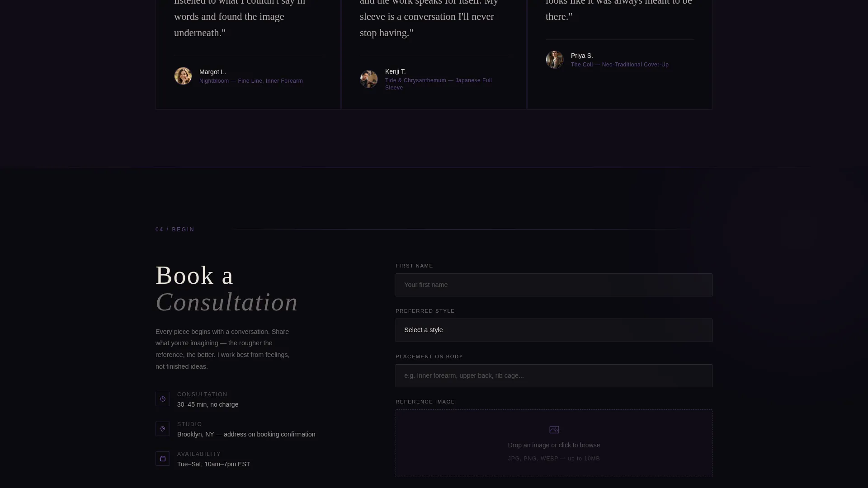The width and height of the screenshot is (868, 488).
Task: Click the image upload icon in drop zone
Action: (554, 430)
